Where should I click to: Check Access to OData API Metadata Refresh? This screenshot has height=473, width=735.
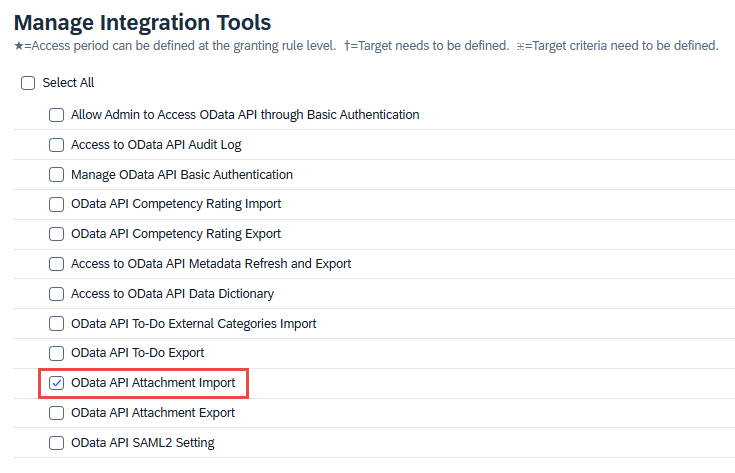pyautogui.click(x=57, y=264)
